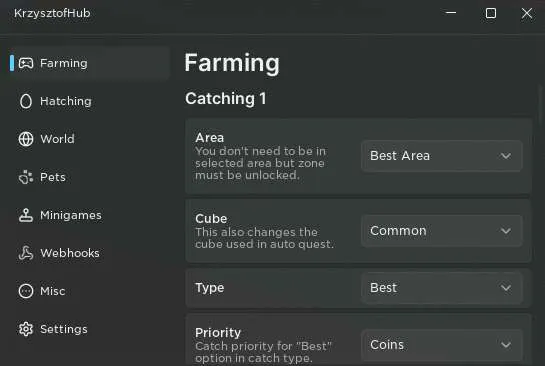Switch to the Hatching tab
Image resolution: width=545 pixels, height=366 pixels.
click(x=66, y=101)
